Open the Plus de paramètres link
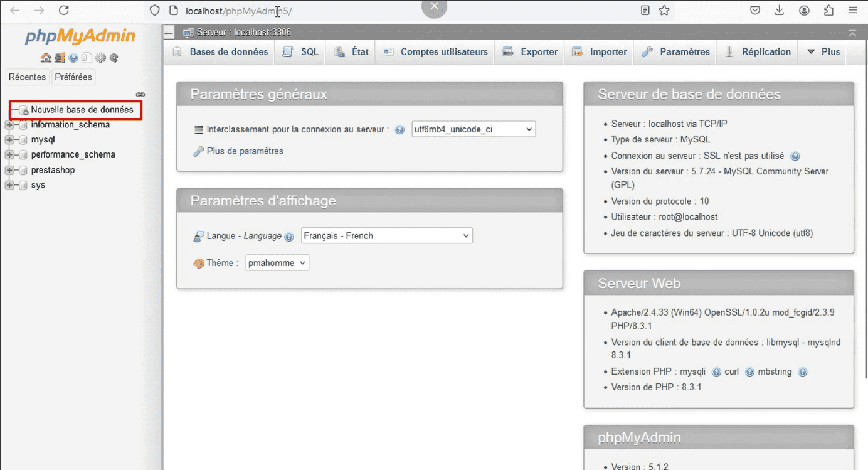 coord(245,151)
